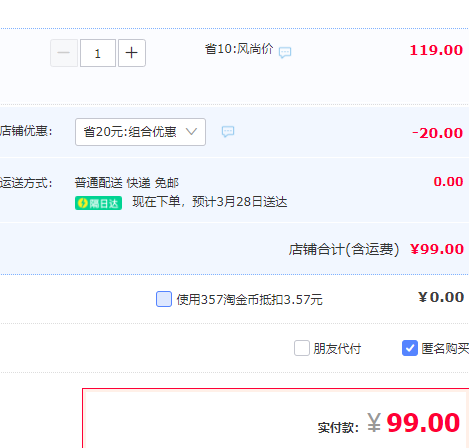Image resolution: width=469 pixels, height=448 pixels.
Task: Click the quantity input field showing 1
Action: 98,53
